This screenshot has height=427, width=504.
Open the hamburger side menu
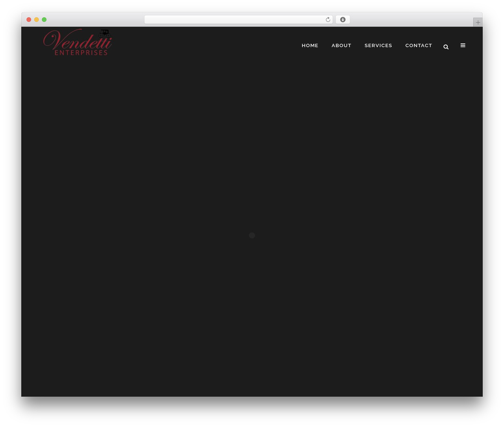[463, 45]
